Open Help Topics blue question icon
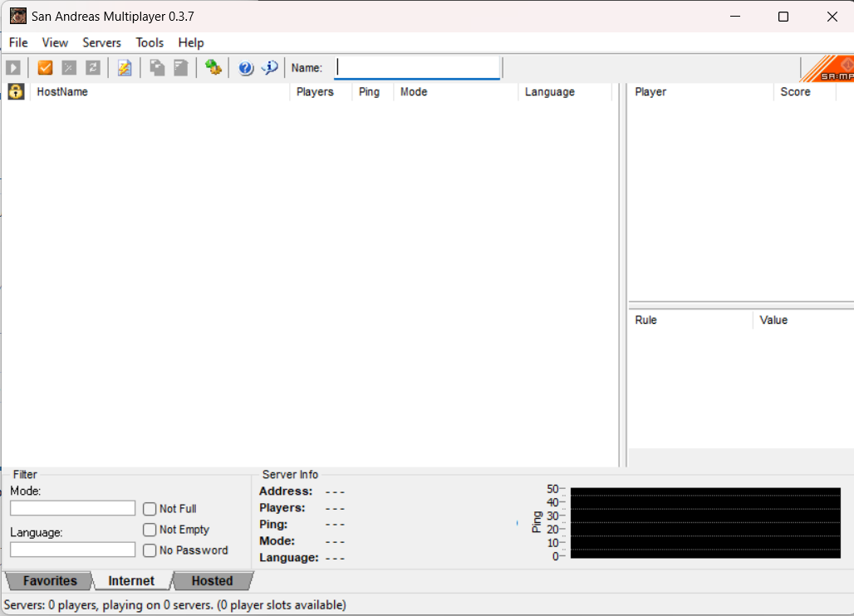Viewport: 854px width, 616px height. coord(246,68)
